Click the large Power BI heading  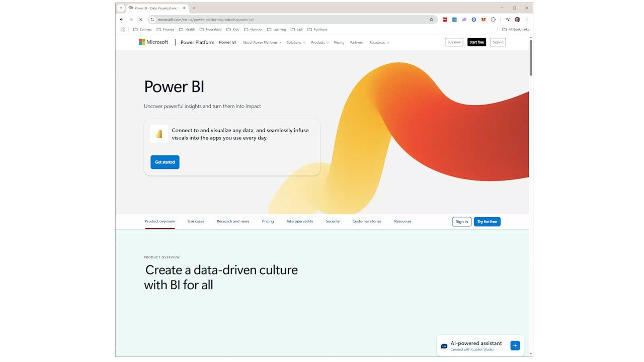pos(174,86)
